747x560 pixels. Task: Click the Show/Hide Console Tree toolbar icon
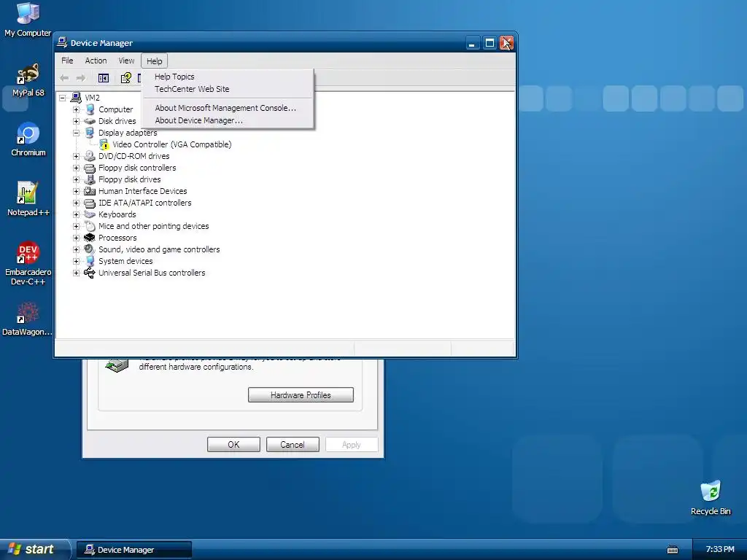click(104, 78)
